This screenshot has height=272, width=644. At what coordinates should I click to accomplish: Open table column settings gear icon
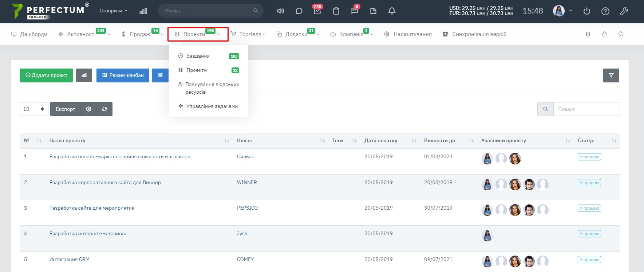[x=88, y=109]
